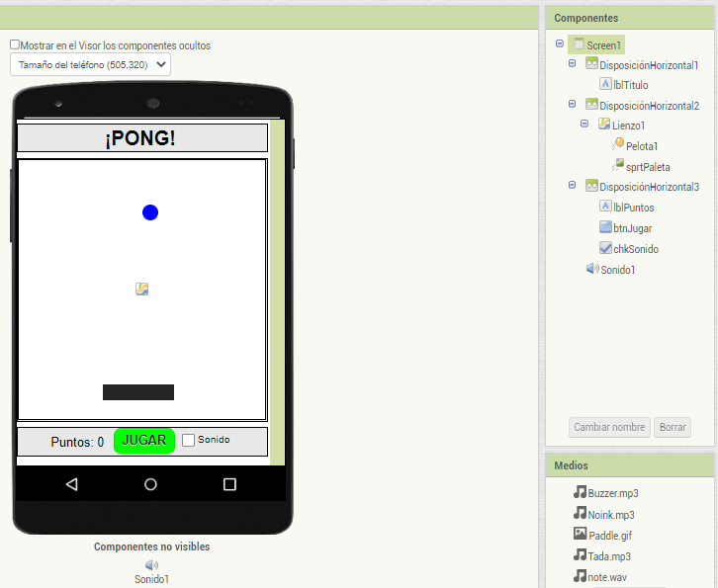
Task: Select the Sonido1 speaker icon in component tree
Action: click(592, 269)
